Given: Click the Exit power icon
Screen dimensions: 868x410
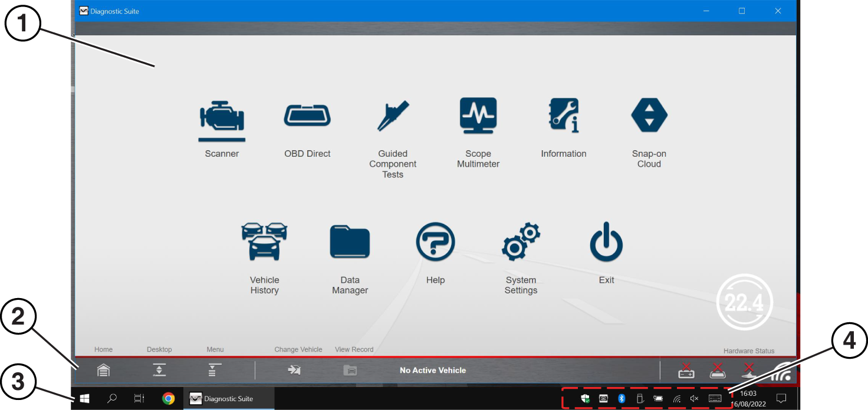Looking at the screenshot, I should [x=606, y=242].
